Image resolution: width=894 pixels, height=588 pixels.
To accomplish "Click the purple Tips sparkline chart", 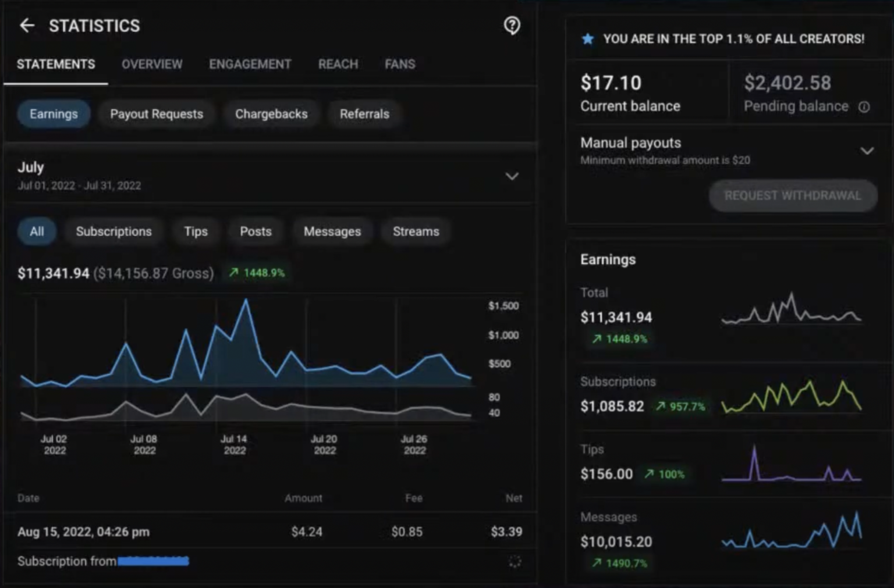I will [792, 464].
